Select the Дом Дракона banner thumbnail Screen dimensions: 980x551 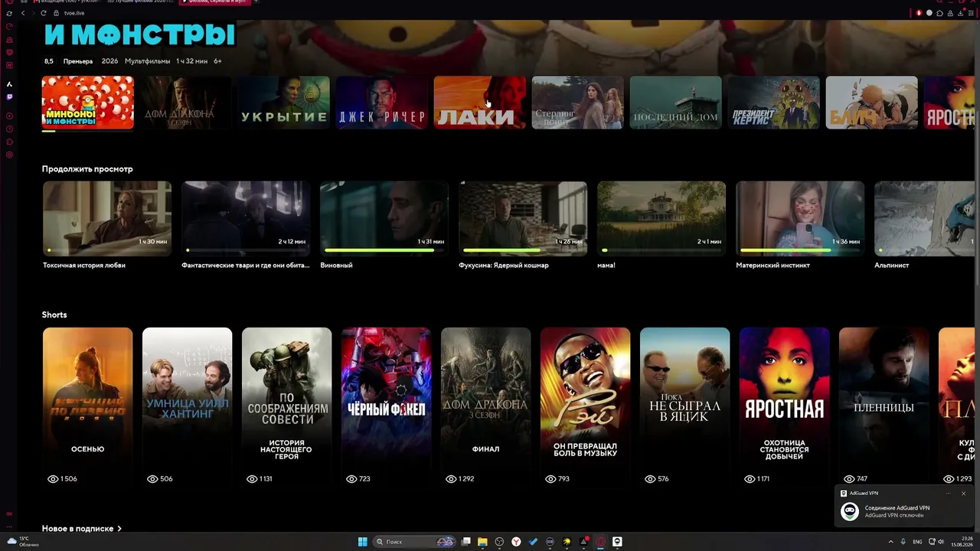(x=185, y=102)
